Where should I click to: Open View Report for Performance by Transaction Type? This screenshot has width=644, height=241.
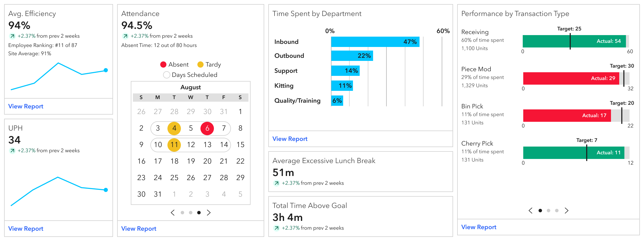(479, 227)
